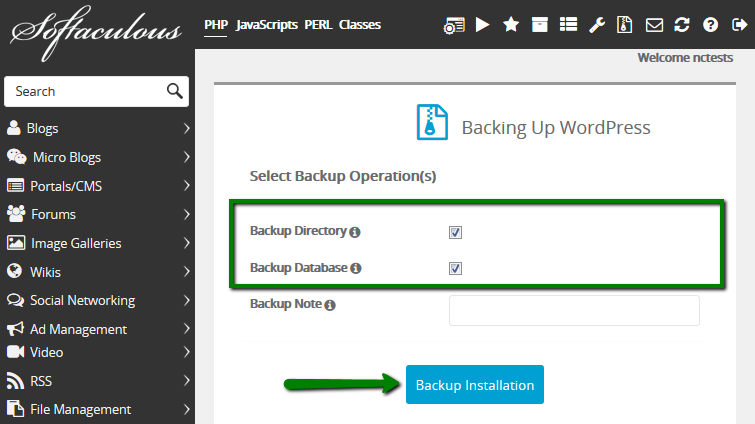Screen dimensions: 755x424
Task: Select the PERL tab
Action: tap(319, 25)
